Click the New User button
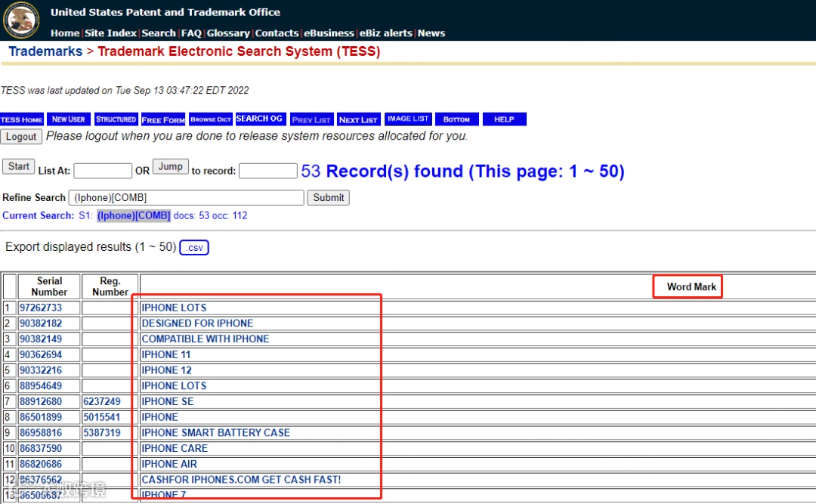 coord(69,119)
